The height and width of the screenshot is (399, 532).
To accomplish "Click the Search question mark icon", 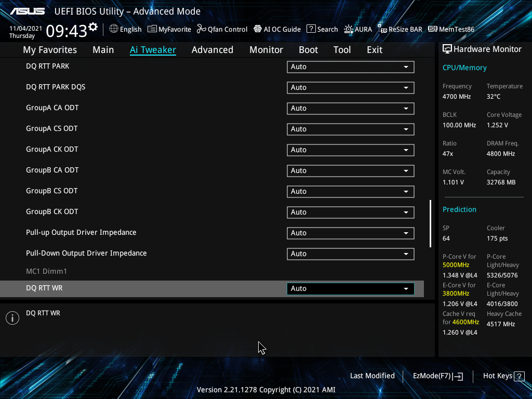I will pos(311,29).
